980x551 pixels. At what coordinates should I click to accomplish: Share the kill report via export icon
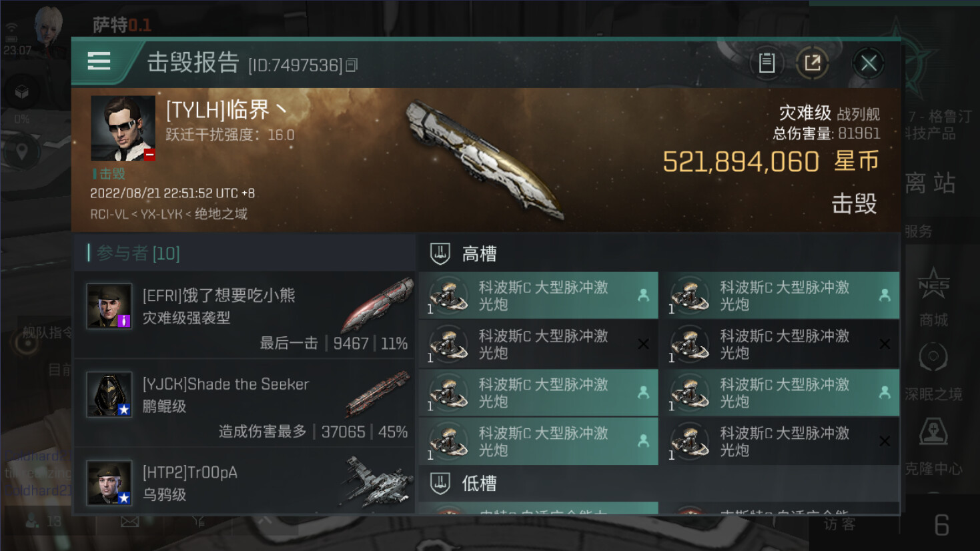[812, 63]
